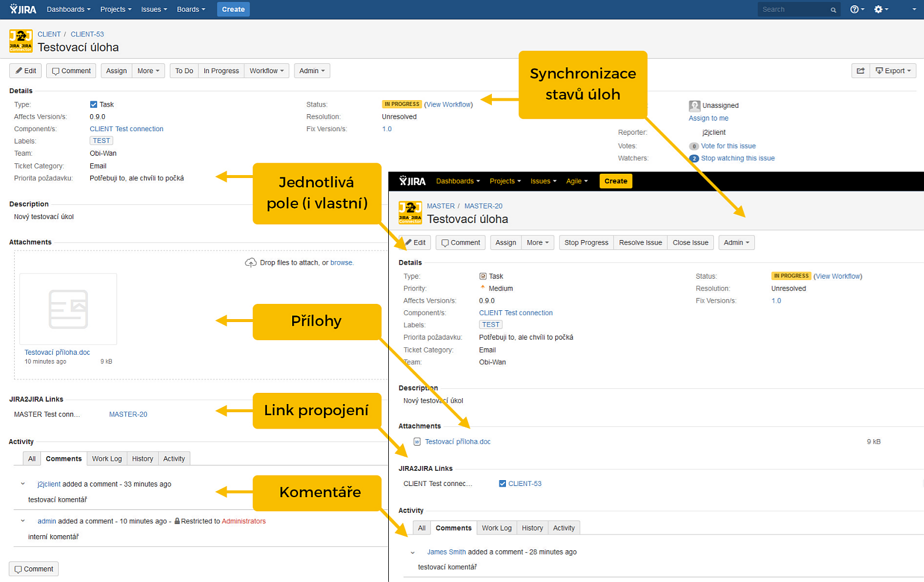This screenshot has width=924, height=582.
Task: Click the yellow Create button in the black bar
Action: point(615,181)
